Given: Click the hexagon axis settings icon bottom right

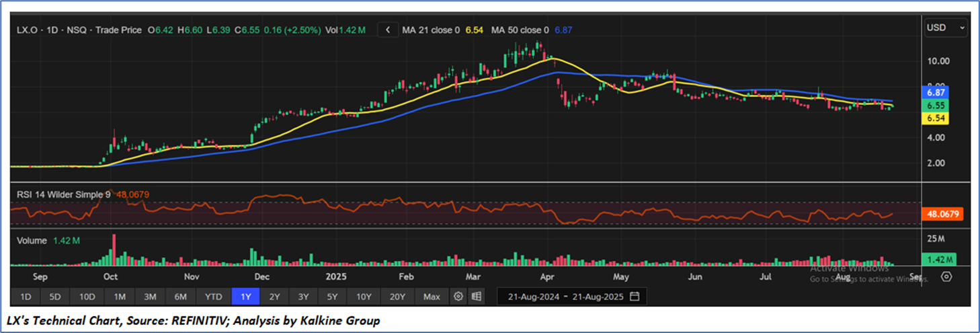Looking at the screenshot, I should point(946,276).
